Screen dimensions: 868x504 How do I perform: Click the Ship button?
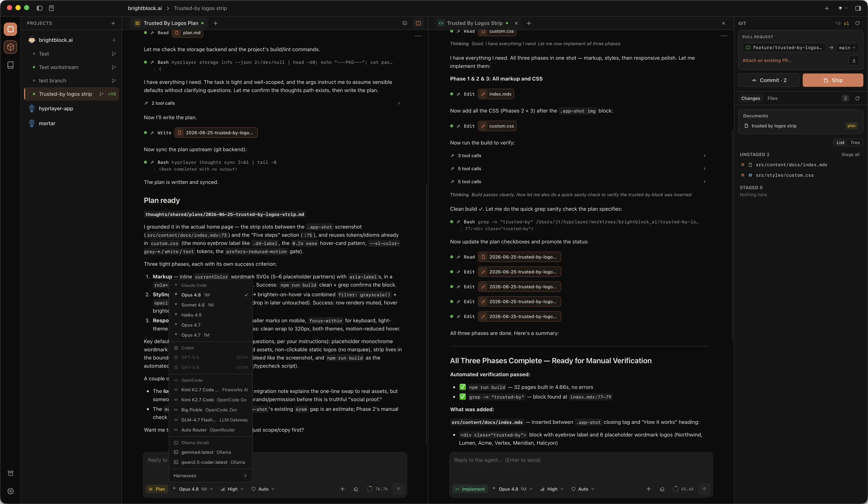point(833,80)
